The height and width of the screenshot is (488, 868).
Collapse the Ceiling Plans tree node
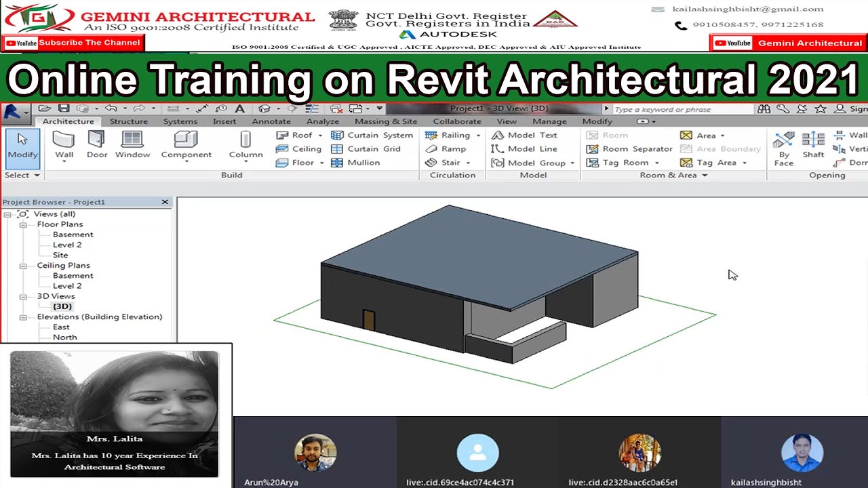coord(22,266)
